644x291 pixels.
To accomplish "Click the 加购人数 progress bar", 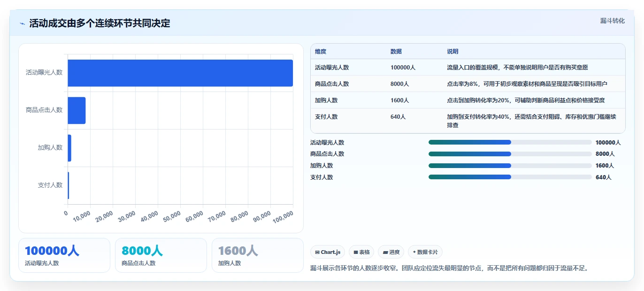I will click(510, 165).
